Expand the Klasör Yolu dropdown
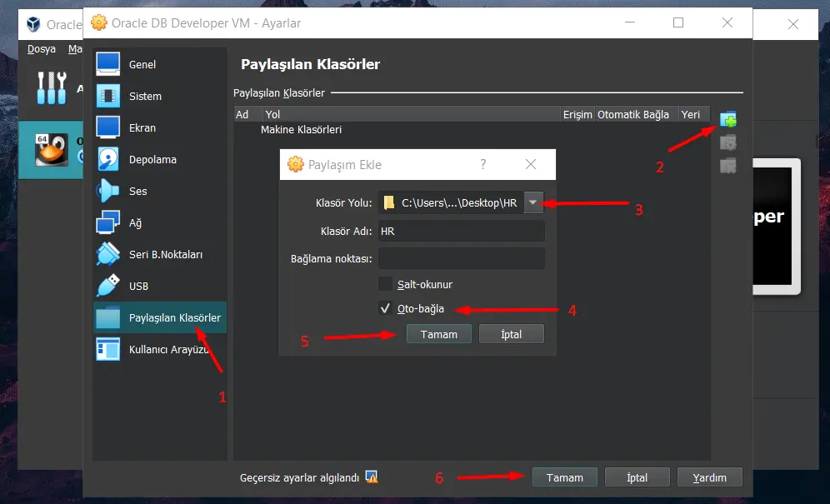The width and height of the screenshot is (830, 504). click(533, 202)
